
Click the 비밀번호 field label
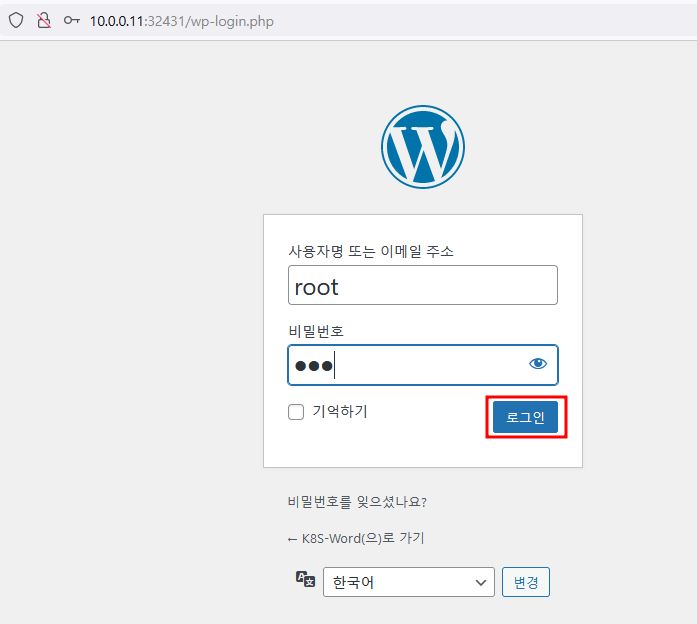(316, 332)
